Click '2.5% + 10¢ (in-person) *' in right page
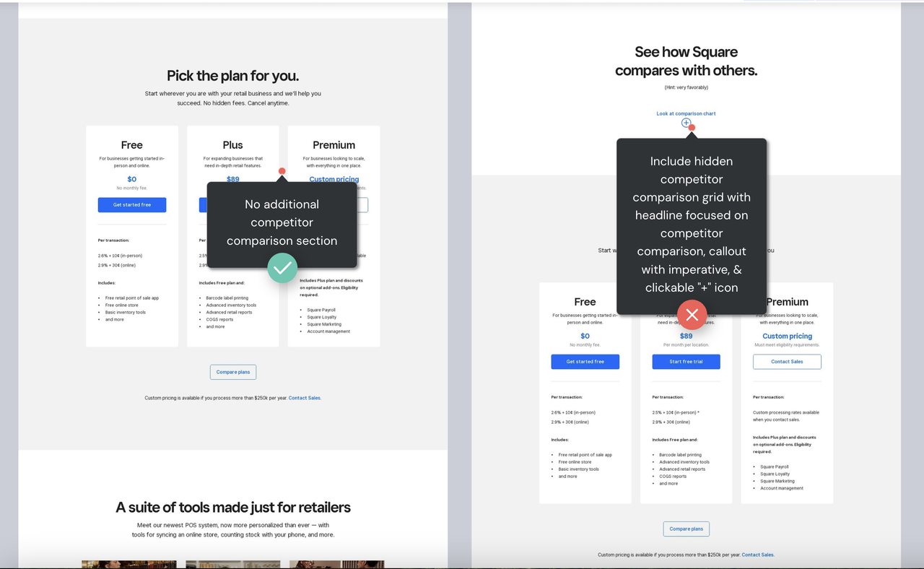The height and width of the screenshot is (569, 924). tap(676, 412)
